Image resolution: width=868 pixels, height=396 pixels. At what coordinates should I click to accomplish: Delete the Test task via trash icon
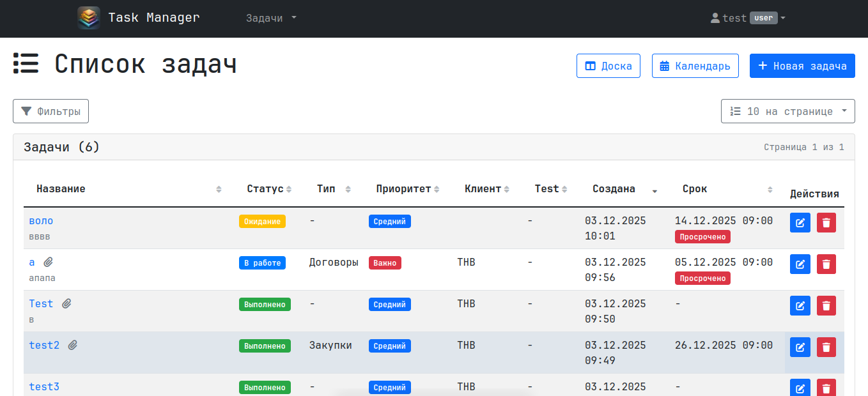(826, 305)
